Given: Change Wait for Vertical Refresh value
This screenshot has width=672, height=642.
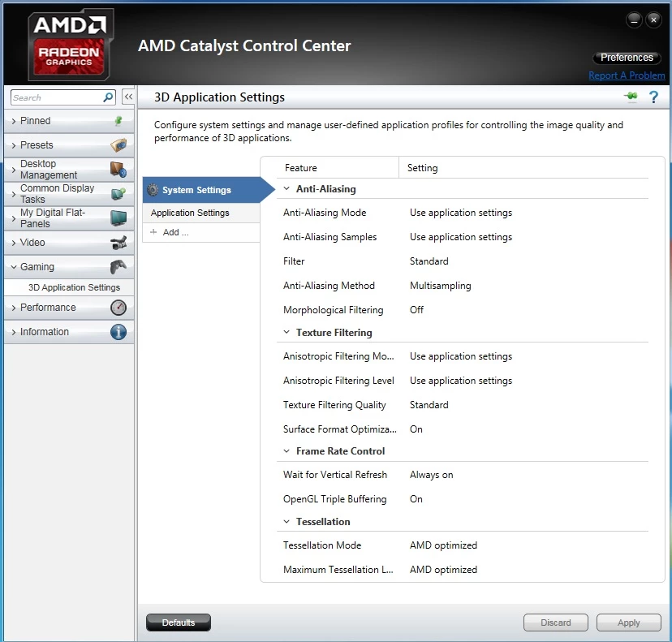Looking at the screenshot, I should pyautogui.click(x=431, y=475).
